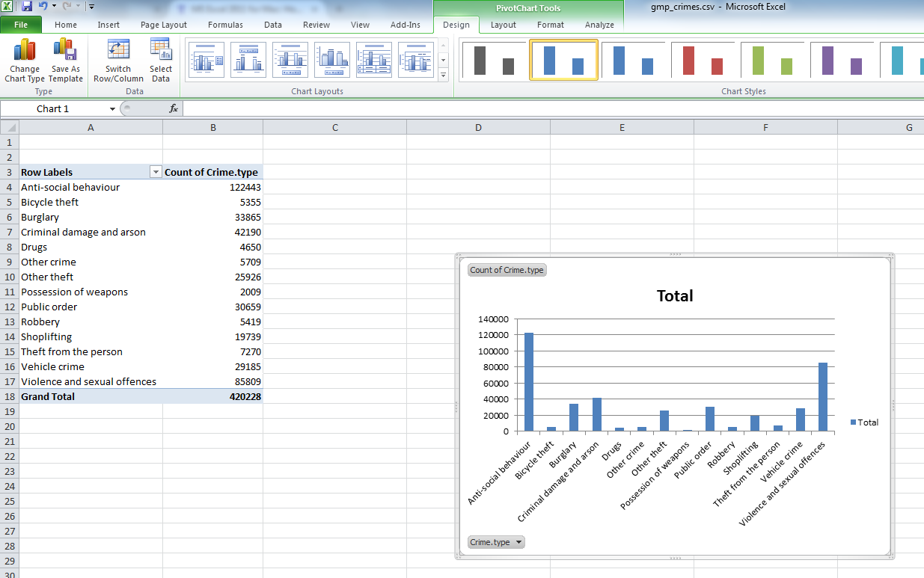
Task: Click the Change Chart Type icon
Action: click(25, 51)
